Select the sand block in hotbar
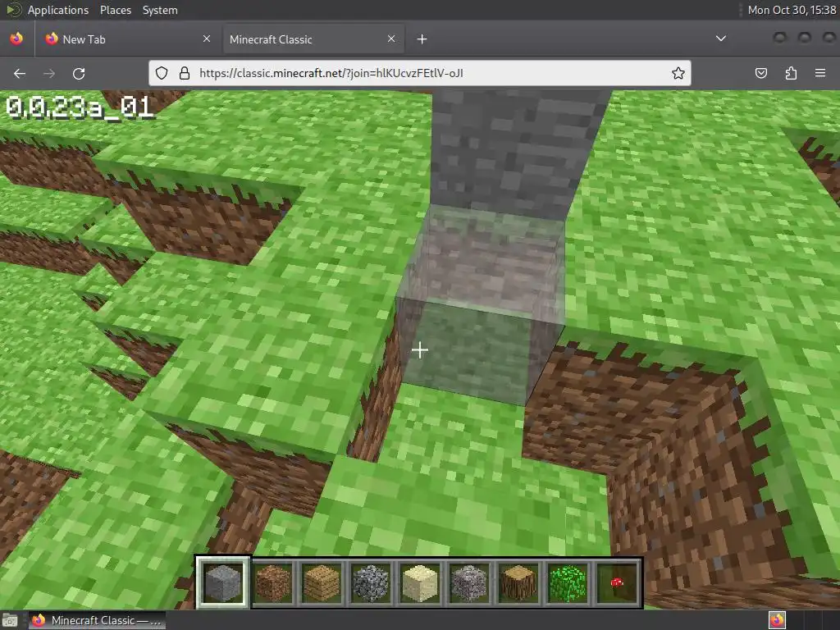 tap(420, 582)
